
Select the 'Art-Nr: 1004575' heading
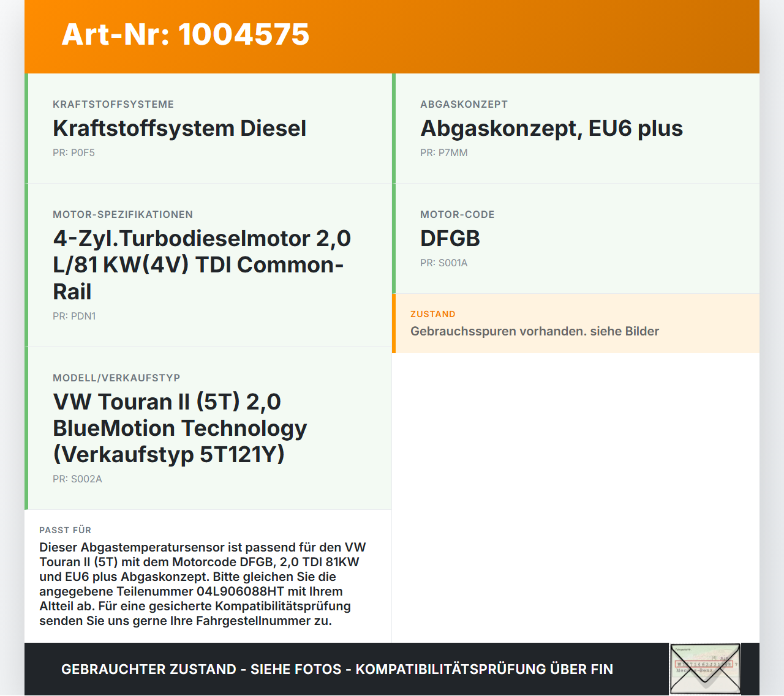click(186, 34)
